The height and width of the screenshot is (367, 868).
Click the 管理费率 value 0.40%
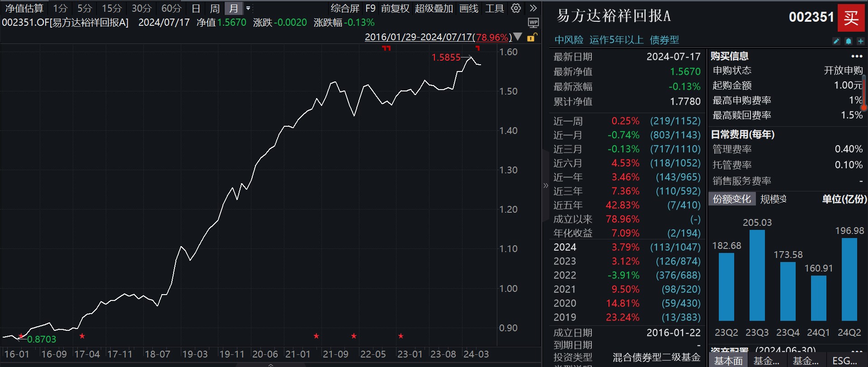coord(849,149)
